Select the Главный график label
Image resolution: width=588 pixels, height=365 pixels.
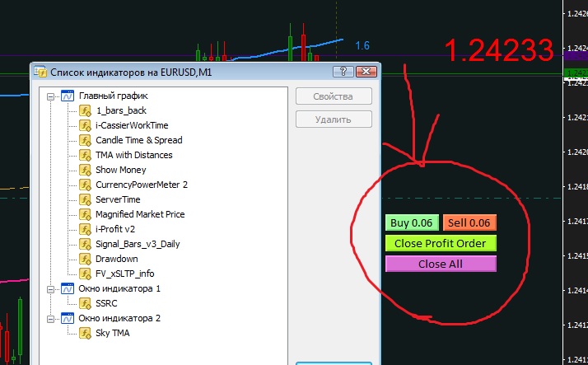(114, 96)
